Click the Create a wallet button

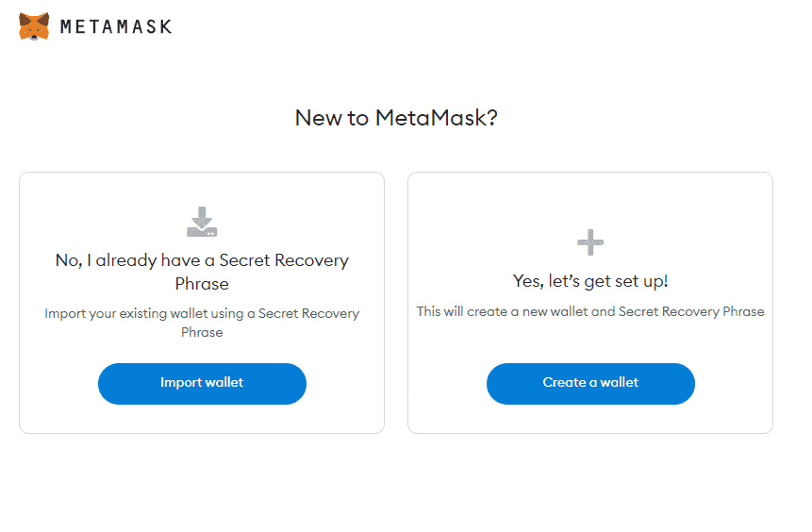(590, 383)
